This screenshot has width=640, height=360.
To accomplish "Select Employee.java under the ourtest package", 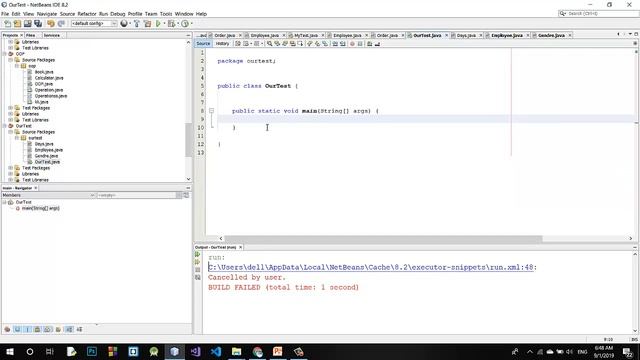I will pos(49,150).
